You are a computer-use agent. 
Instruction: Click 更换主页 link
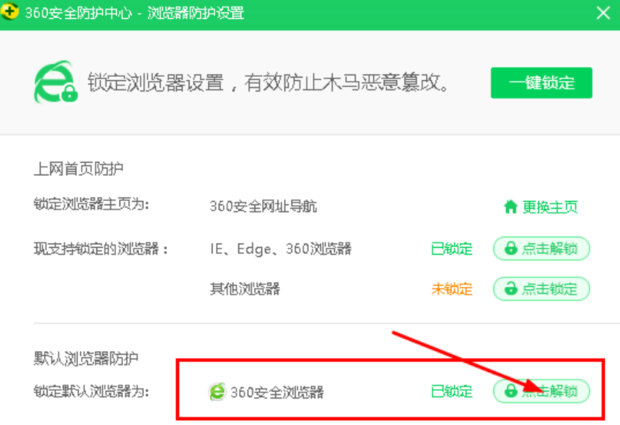click(550, 206)
